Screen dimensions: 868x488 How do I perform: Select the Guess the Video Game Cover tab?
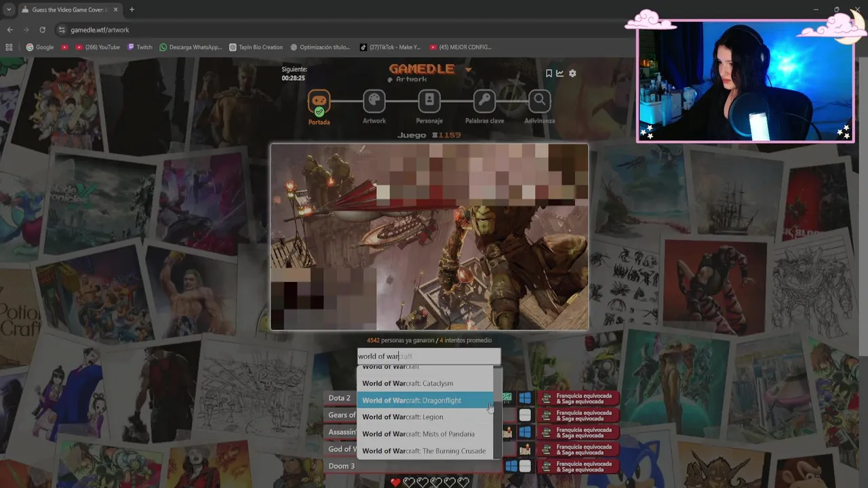(70, 9)
